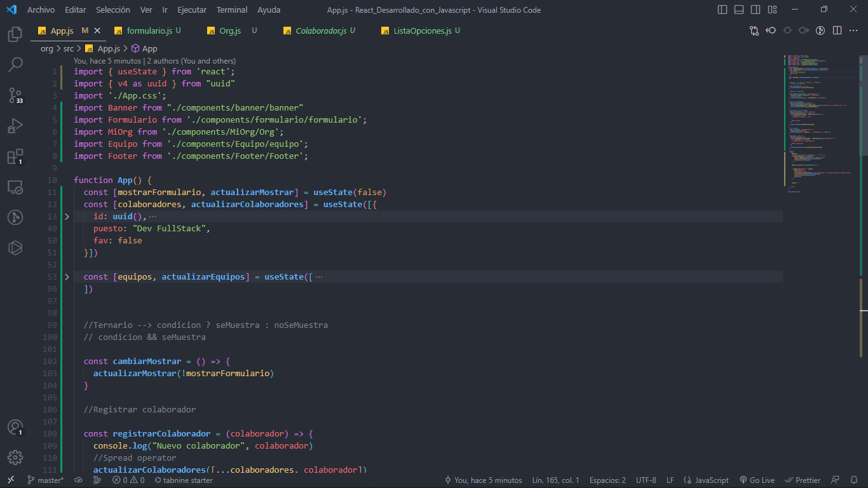
Task: Change LF end-of-line sequence
Action: click(670, 480)
